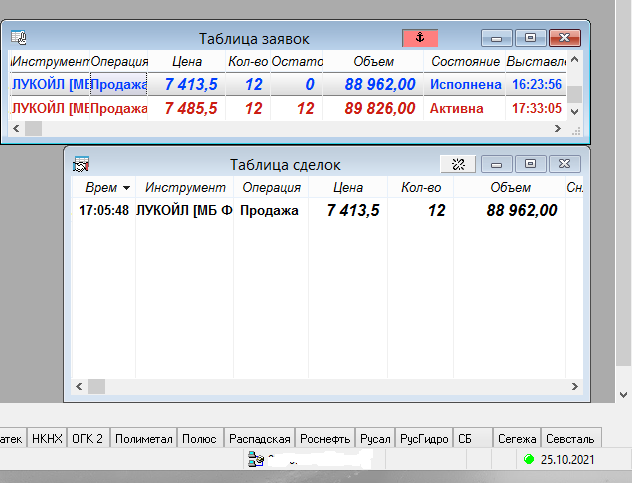Minimize the Таблица сделок window
Viewport: 633px width, 483px height.
pos(497,164)
